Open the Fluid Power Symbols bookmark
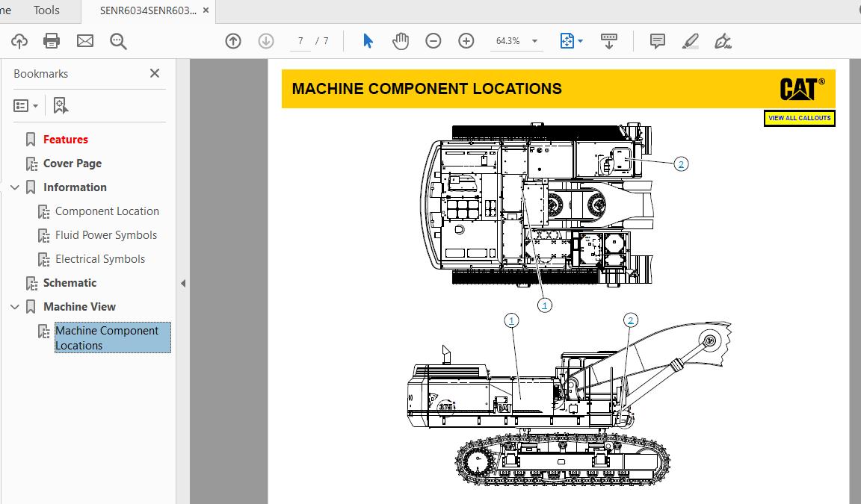This screenshot has width=861, height=504. point(107,234)
